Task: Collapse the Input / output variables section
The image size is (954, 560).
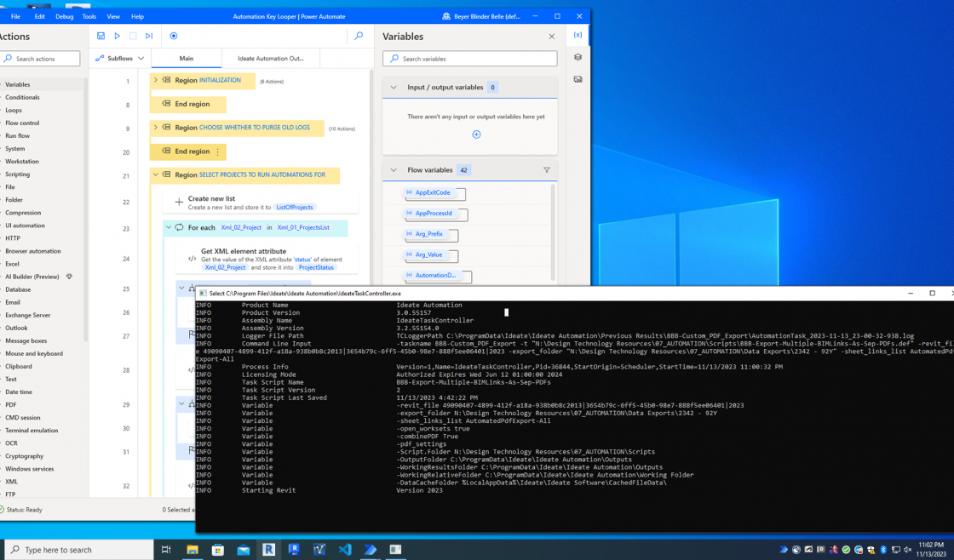Action: point(394,88)
